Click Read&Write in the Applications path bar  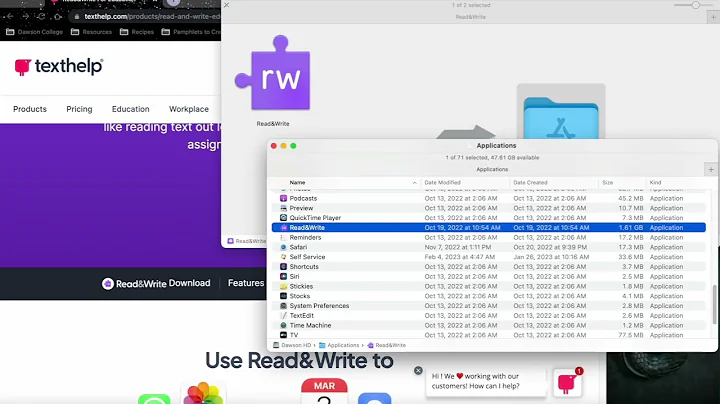coord(386,345)
